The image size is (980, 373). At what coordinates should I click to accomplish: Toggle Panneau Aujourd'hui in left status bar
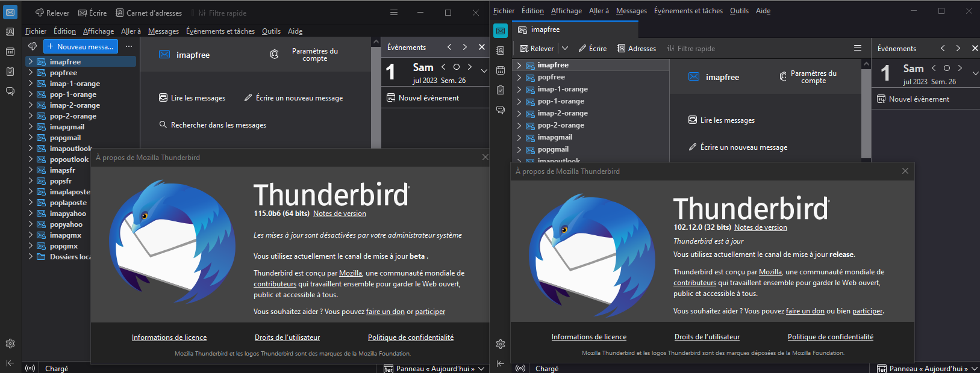[434, 368]
